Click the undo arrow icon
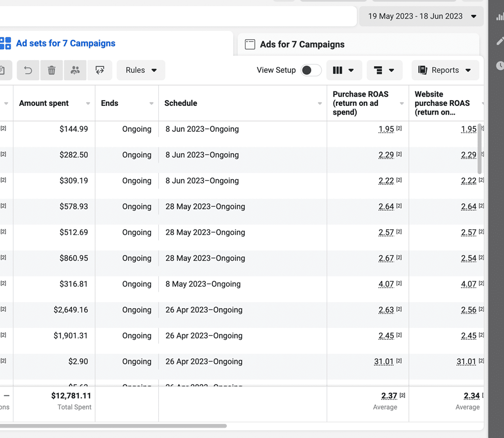 tap(28, 70)
